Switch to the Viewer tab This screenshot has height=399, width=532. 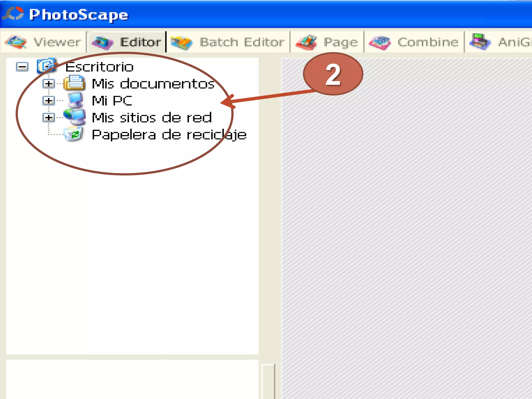[57, 42]
